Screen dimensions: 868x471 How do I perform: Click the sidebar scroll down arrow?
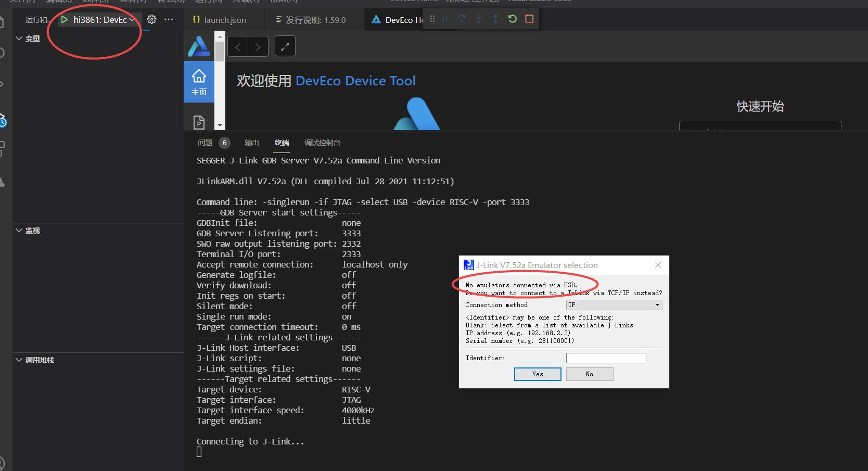(220, 125)
